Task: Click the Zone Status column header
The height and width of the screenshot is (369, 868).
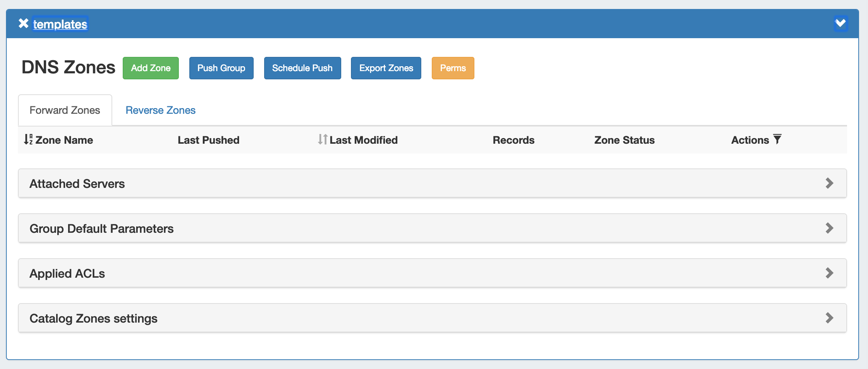Action: point(624,140)
